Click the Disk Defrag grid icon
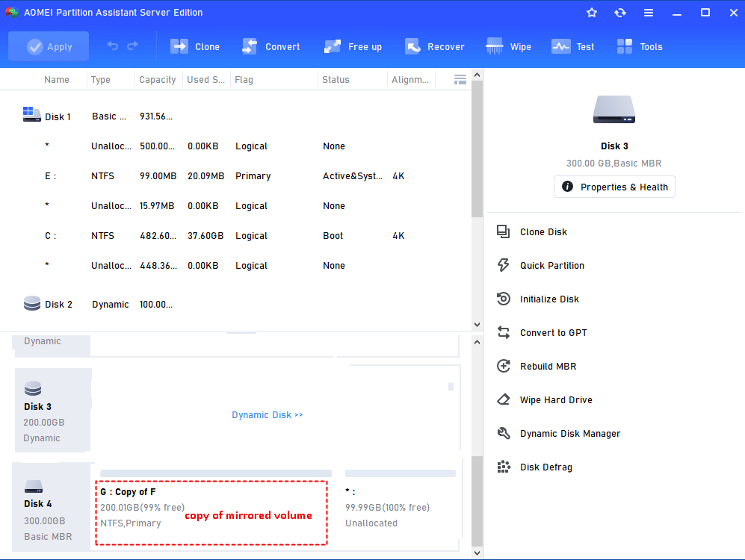Screen dimensions: 745x560 [x=503, y=467]
